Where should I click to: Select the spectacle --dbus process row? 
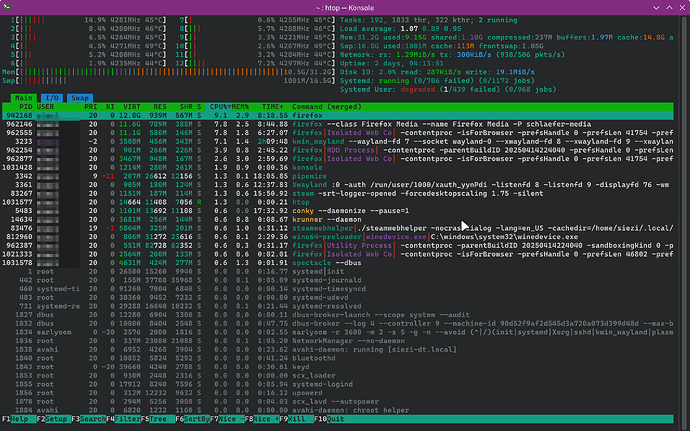[338, 263]
